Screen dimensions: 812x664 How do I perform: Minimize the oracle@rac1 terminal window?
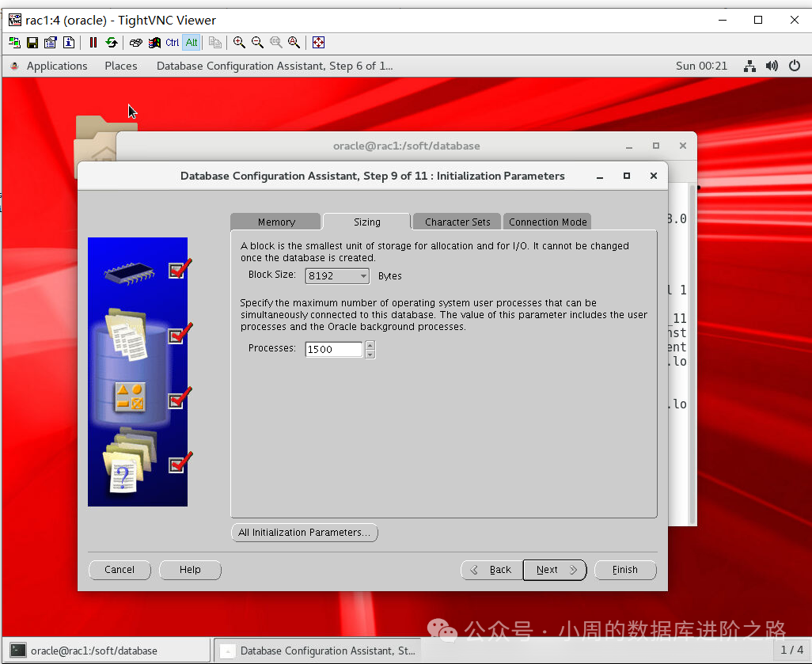point(629,146)
